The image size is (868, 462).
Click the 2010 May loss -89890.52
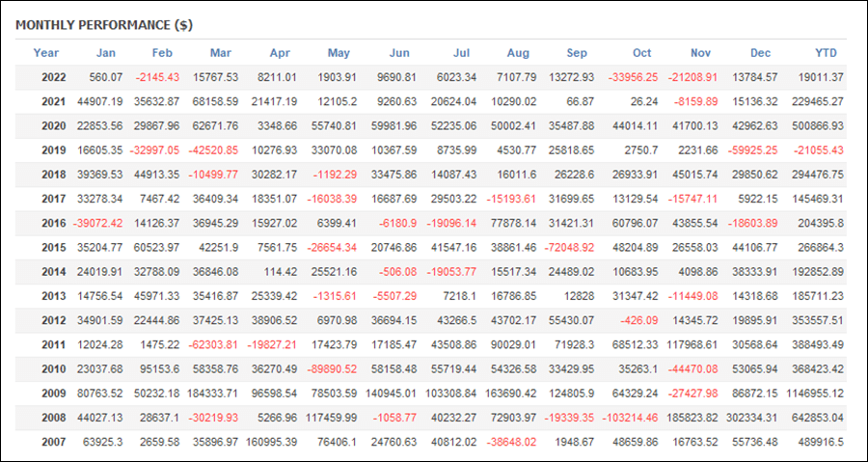(332, 369)
